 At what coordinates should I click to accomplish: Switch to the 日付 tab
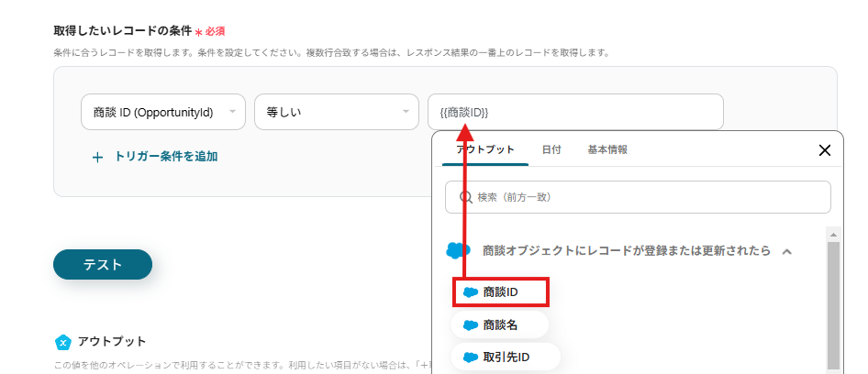coord(551,149)
